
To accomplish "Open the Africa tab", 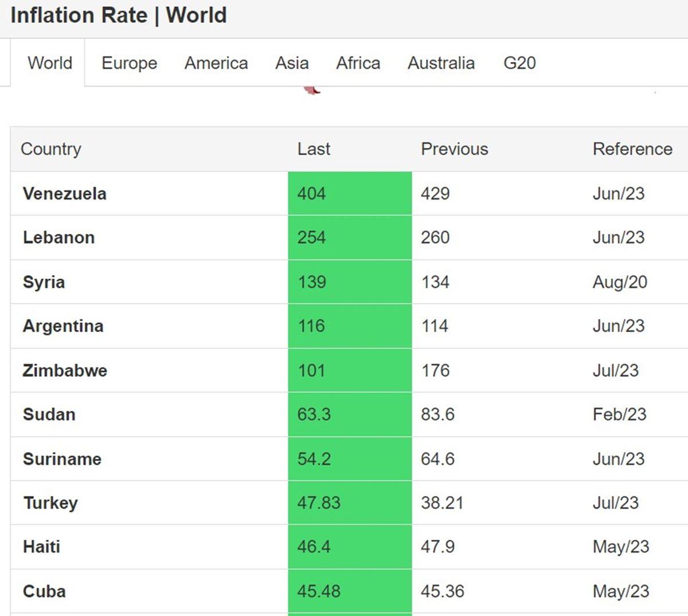I will point(358,63).
